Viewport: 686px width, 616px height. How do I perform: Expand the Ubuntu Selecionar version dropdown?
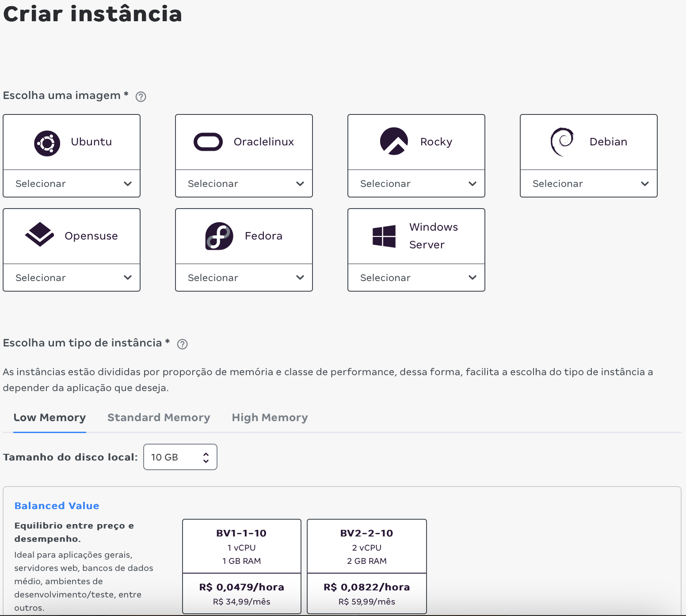72,183
